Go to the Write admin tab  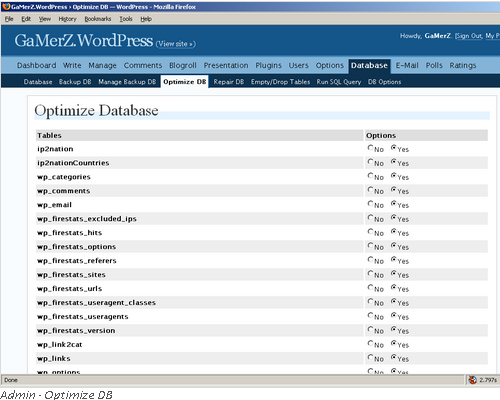[72, 65]
